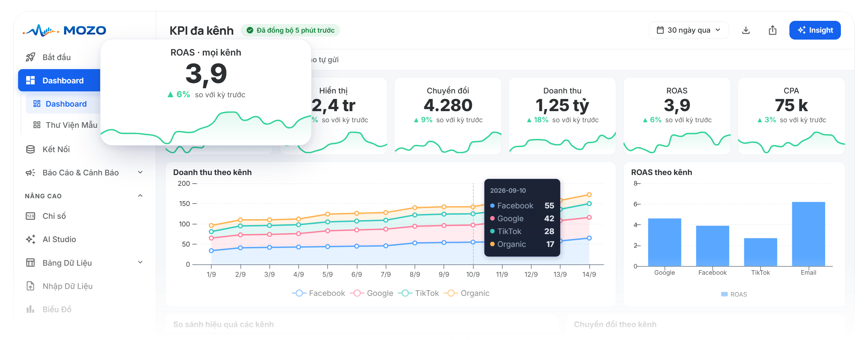The width and height of the screenshot is (868, 340).
Task: Click the Nhập Dữ Liệu upload icon
Action: (31, 286)
